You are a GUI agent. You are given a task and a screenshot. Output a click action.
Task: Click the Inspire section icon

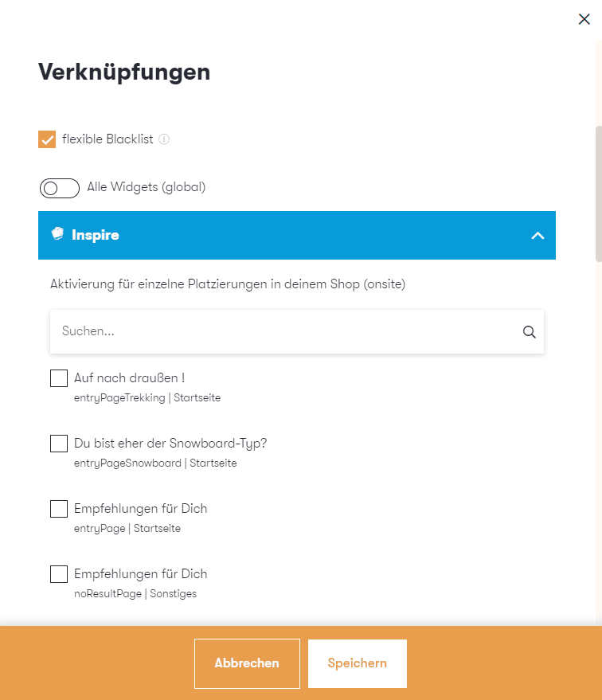57,234
